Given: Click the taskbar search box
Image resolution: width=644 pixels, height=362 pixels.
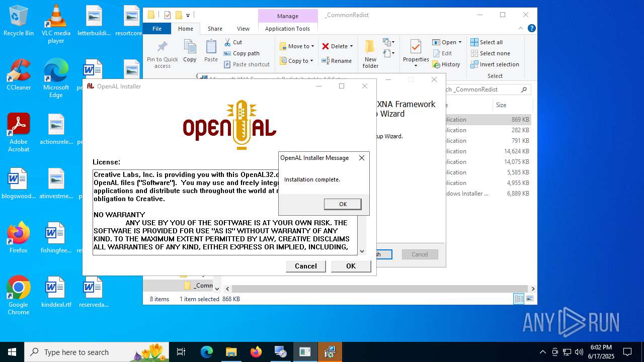Looking at the screenshot, I should 97,352.
